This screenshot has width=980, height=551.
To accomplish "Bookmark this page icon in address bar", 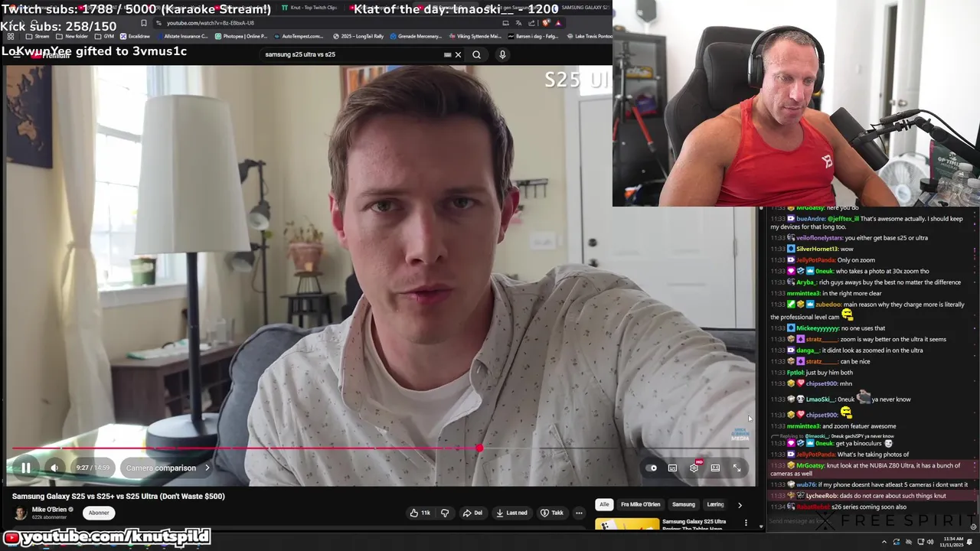I will [143, 23].
